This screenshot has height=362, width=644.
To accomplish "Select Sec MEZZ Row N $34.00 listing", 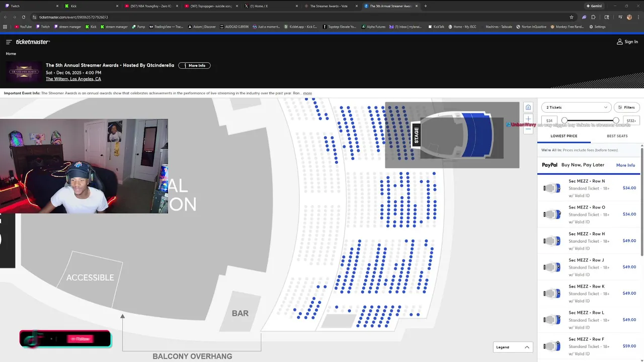I will coord(589,188).
